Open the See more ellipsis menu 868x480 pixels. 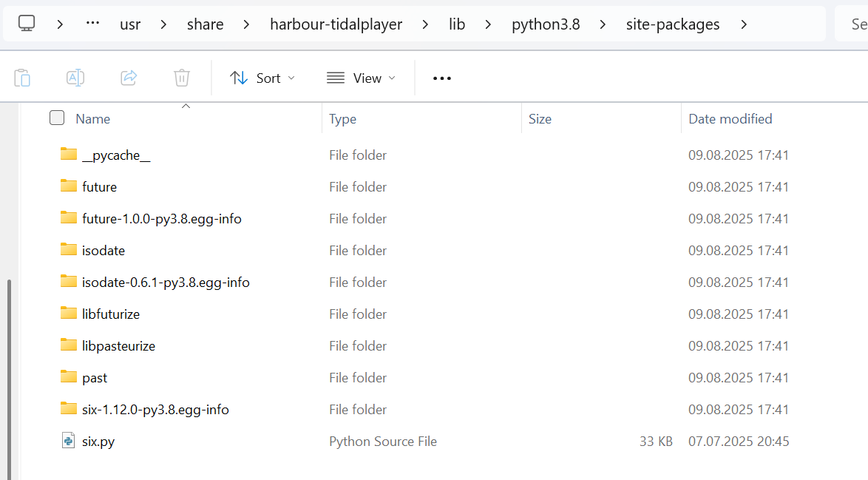coord(441,78)
